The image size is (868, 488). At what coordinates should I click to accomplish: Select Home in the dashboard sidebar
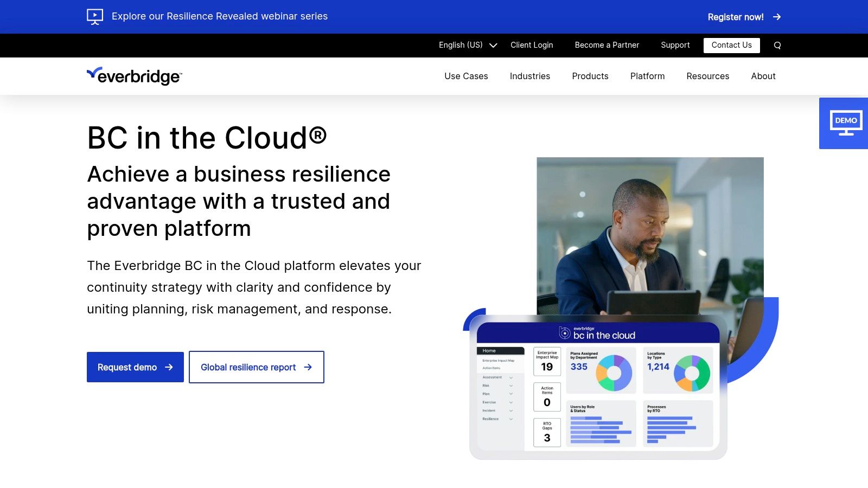(x=489, y=351)
